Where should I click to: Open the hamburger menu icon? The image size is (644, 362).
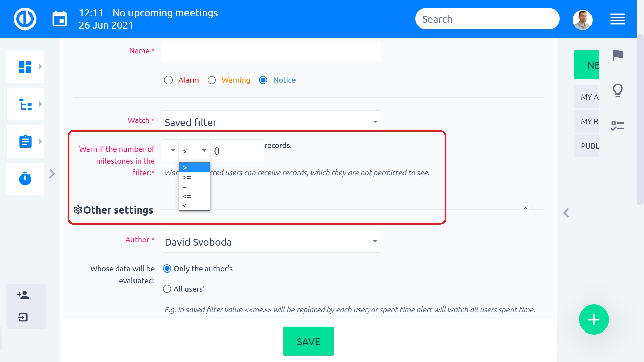click(x=618, y=19)
